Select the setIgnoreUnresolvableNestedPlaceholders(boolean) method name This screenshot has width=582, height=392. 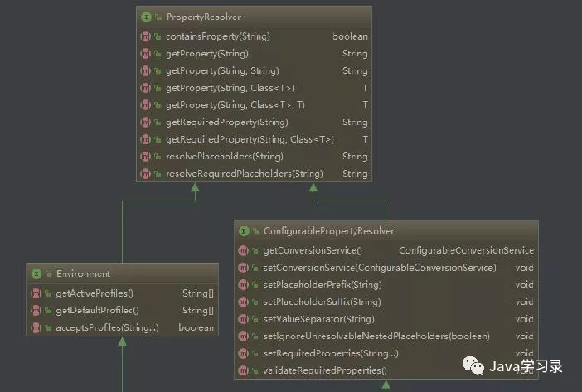pyautogui.click(x=376, y=336)
